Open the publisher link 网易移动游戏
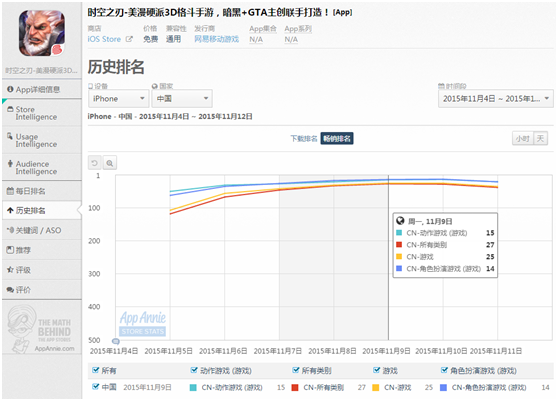The height and width of the screenshot is (401, 558). [x=216, y=39]
